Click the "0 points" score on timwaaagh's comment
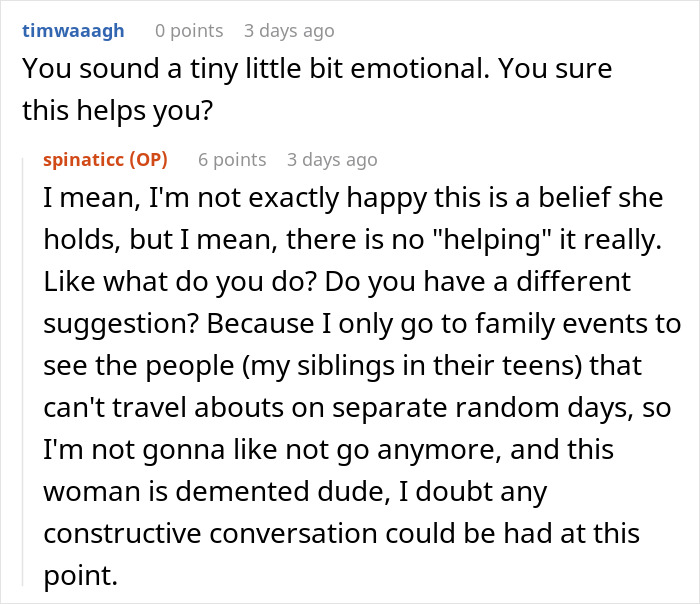Image resolution: width=700 pixels, height=604 pixels. pos(189,30)
